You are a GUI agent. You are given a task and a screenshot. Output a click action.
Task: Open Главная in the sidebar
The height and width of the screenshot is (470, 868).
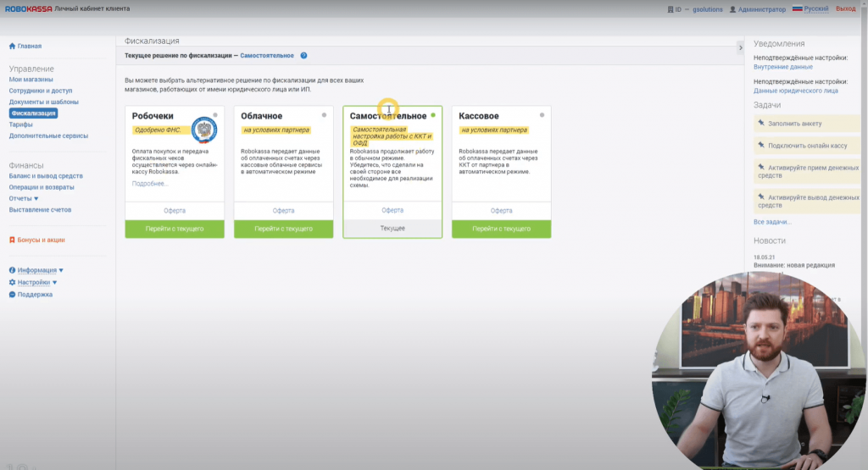(30, 46)
